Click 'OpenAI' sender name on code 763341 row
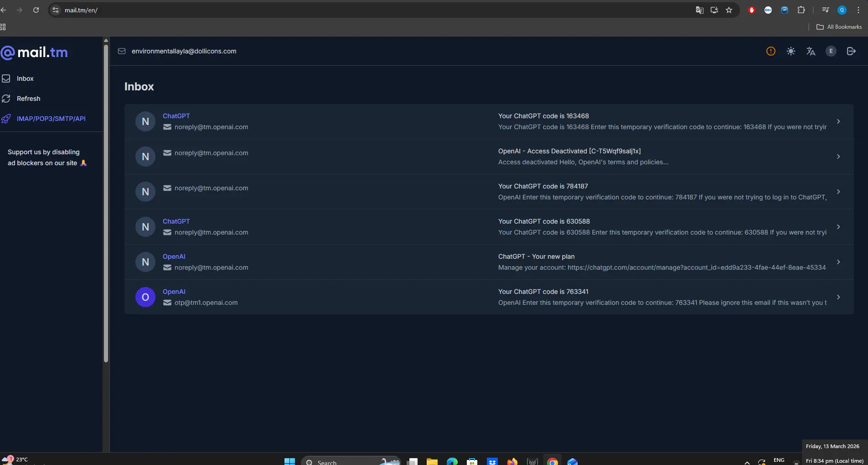 click(174, 292)
